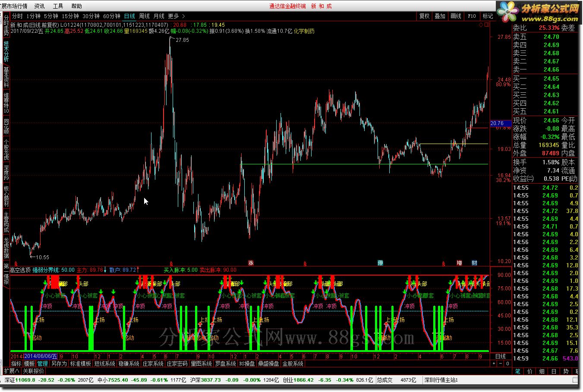Open 个股龙虎 in left sidebar
Viewport: 583px width, 392px height.
[6, 150]
